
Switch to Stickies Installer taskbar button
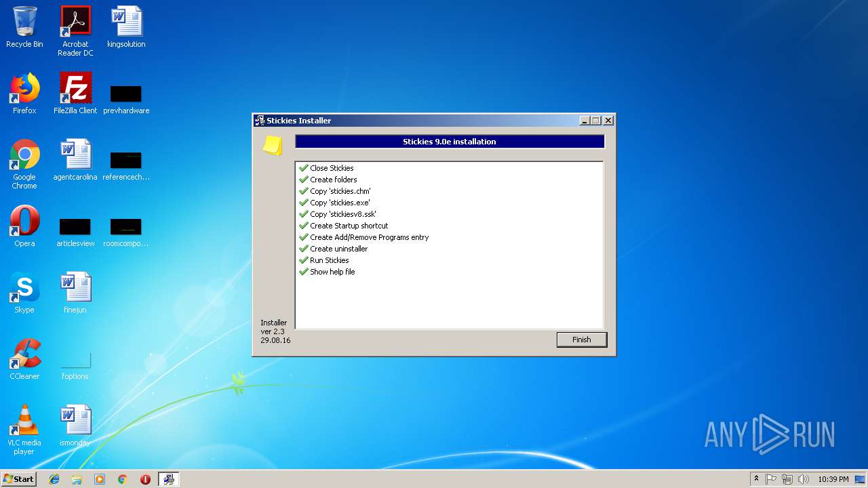168,479
